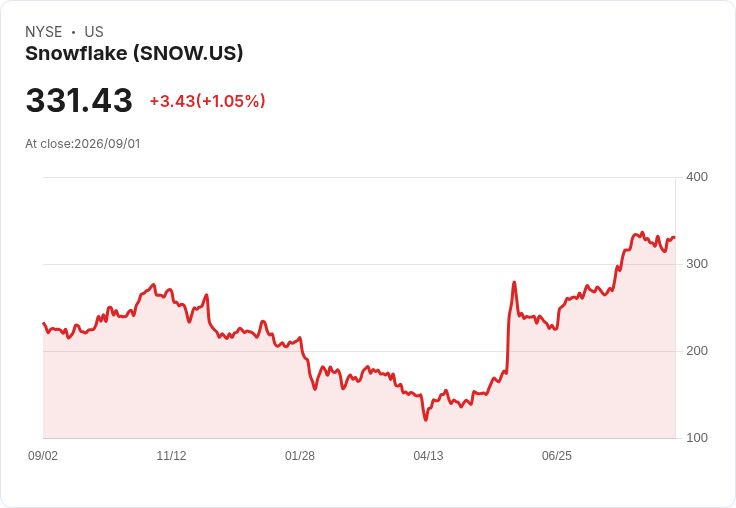Viewport: 736px width, 508px height.
Task: Select the 04/13 date on the x-axis
Action: (x=428, y=455)
